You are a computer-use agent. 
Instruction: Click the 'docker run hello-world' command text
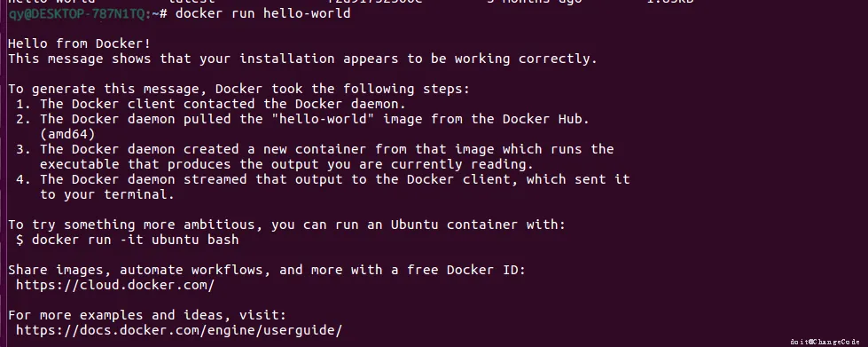tap(263, 13)
